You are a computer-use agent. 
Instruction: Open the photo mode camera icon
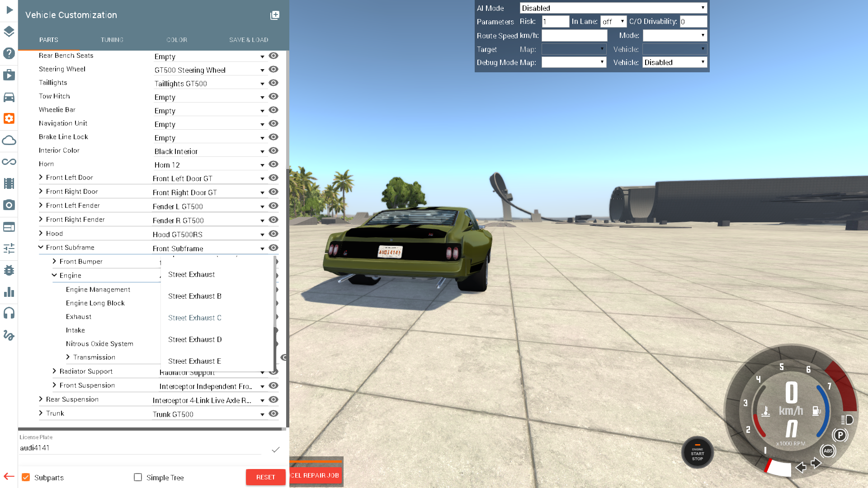tap(9, 205)
